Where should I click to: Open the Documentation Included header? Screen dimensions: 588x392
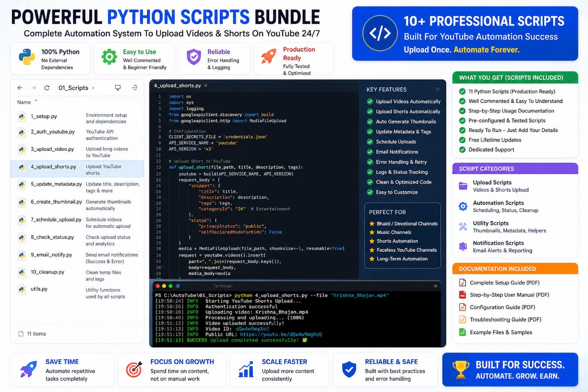coord(515,269)
